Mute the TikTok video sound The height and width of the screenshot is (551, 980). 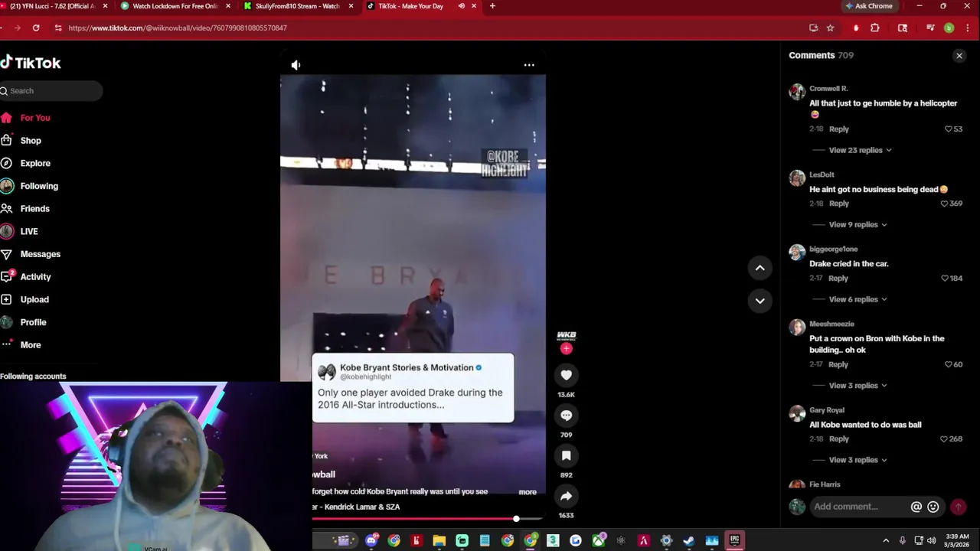(x=296, y=65)
